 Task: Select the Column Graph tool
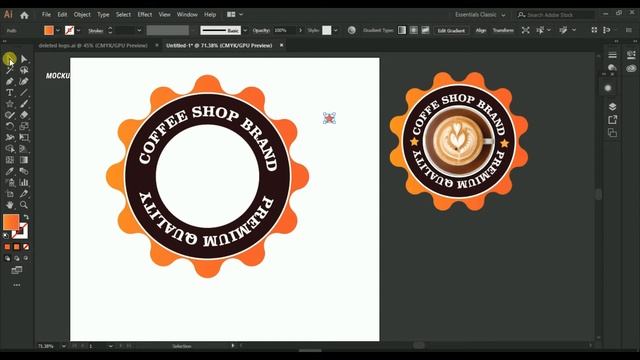24,182
